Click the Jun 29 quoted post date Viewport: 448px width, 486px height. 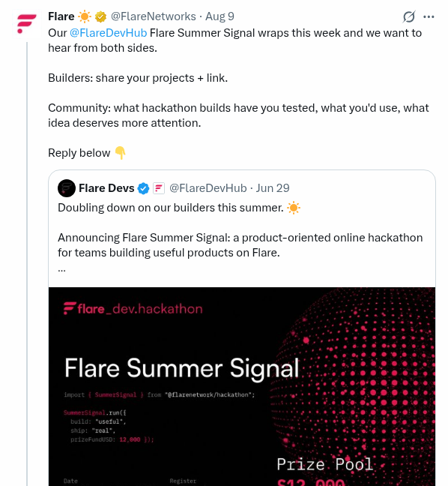click(273, 188)
